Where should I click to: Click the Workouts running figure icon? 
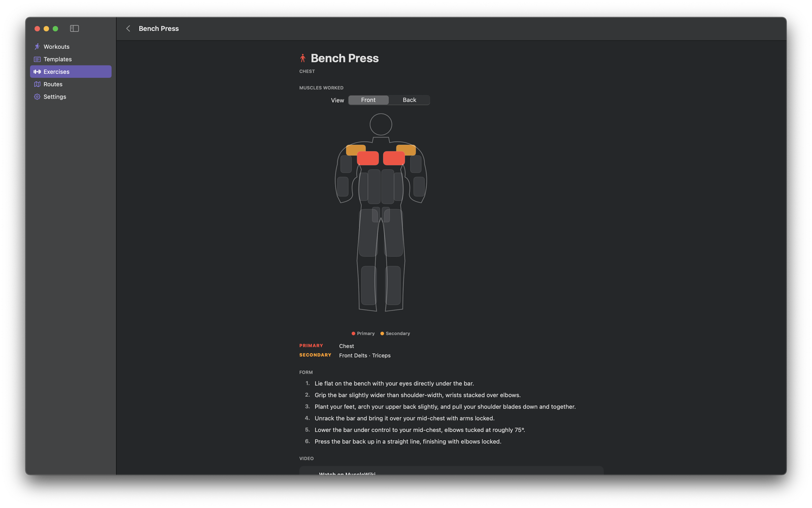click(x=37, y=47)
